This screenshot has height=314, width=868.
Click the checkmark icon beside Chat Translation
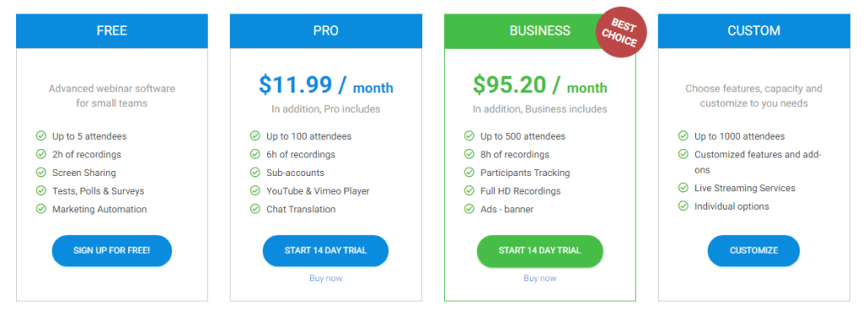pyautogui.click(x=254, y=208)
